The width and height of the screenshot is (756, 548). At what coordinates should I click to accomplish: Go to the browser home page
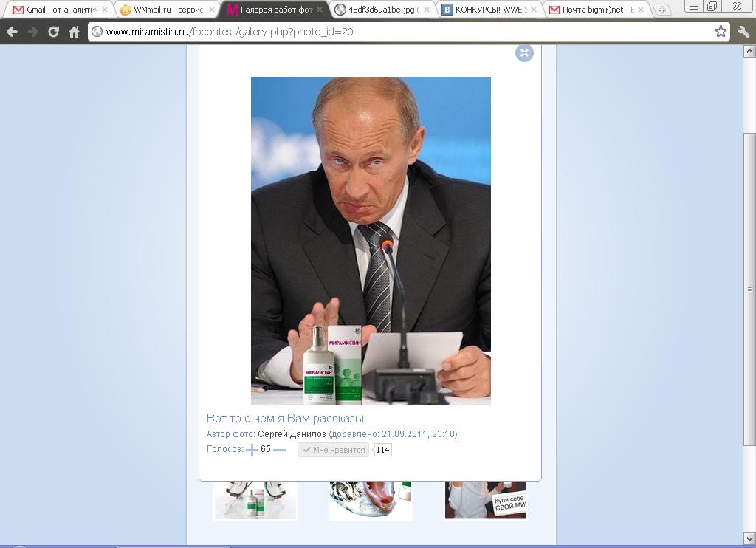tap(74, 32)
